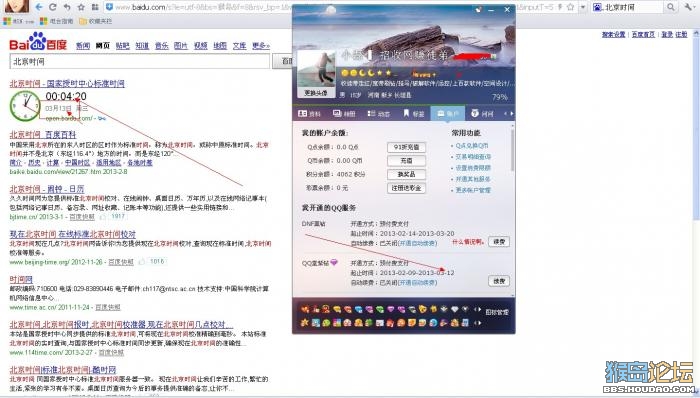Click the QQ profile panel vertical scrollbar
Viewport: 700px width, 398px height.
tap(512, 149)
